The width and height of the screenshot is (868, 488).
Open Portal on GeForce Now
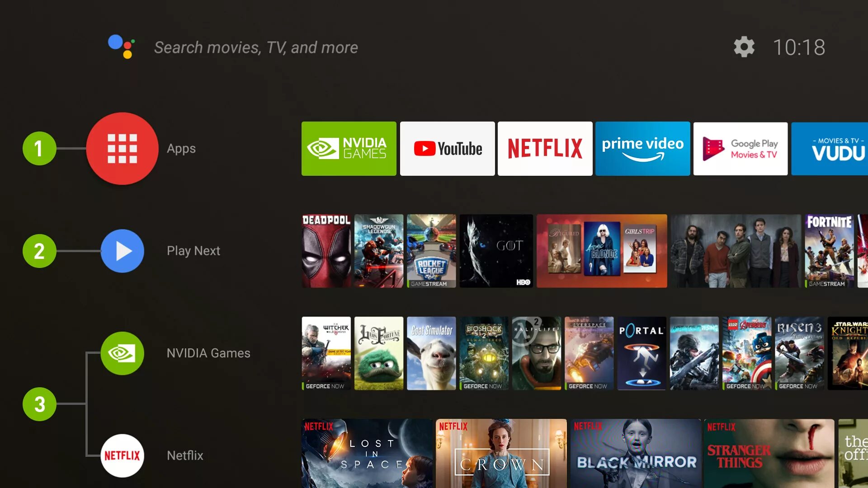tap(641, 353)
